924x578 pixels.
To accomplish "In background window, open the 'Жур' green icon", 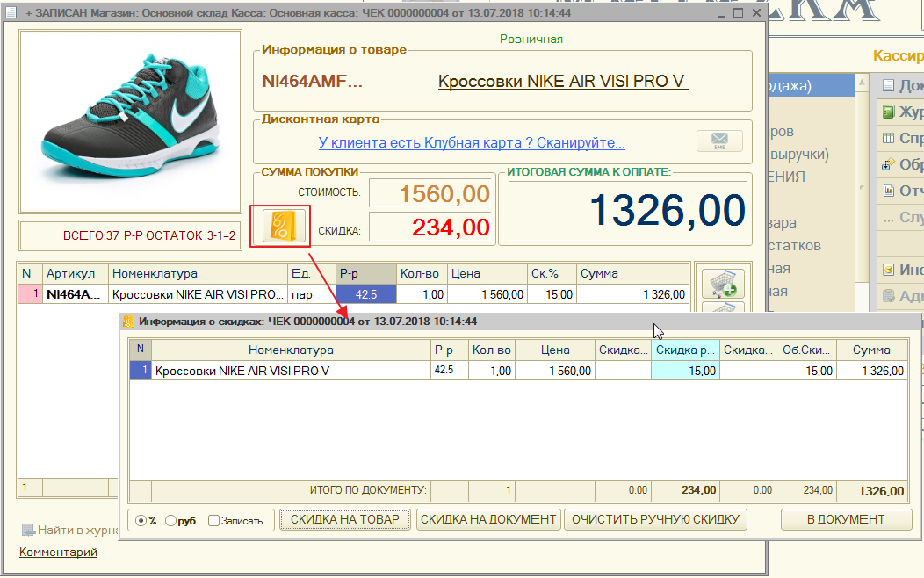I will (888, 112).
